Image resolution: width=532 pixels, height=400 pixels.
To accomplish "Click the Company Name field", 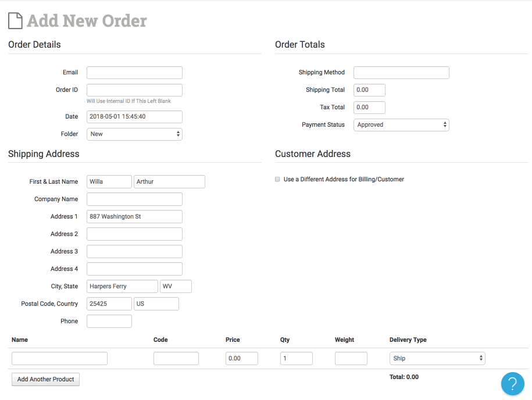I will (x=134, y=199).
